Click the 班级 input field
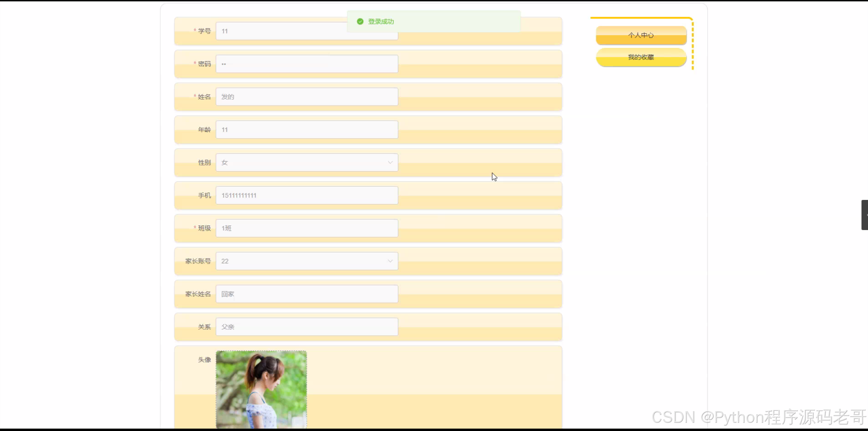This screenshot has height=431, width=868. coord(306,228)
